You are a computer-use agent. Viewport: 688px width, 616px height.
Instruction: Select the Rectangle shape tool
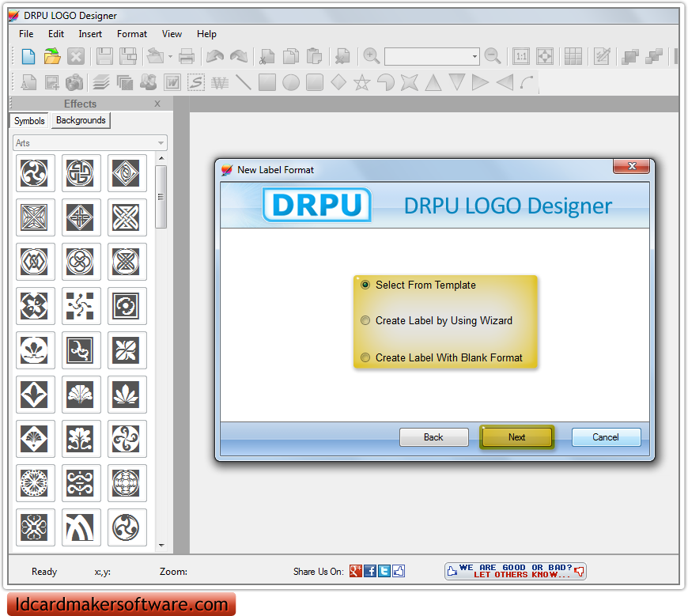[x=267, y=81]
